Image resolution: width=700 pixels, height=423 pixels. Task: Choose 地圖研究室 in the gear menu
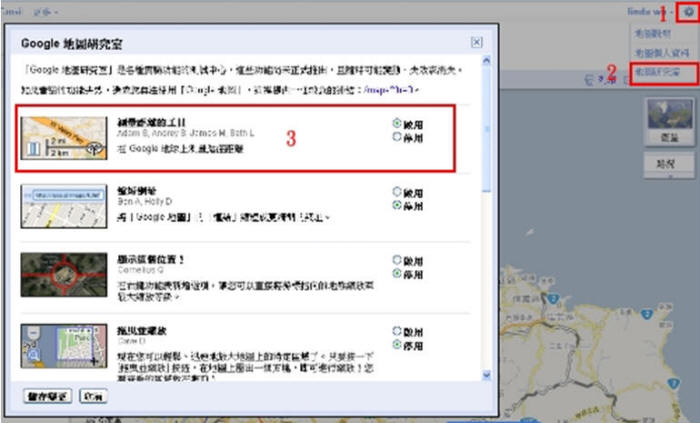658,72
